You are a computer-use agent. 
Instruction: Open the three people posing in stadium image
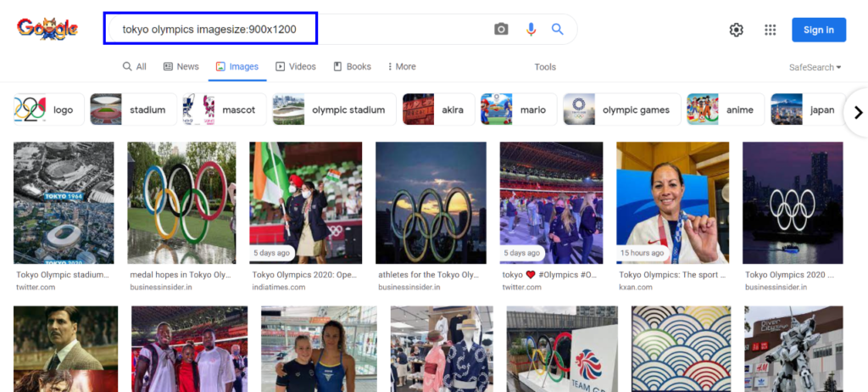coord(189,349)
